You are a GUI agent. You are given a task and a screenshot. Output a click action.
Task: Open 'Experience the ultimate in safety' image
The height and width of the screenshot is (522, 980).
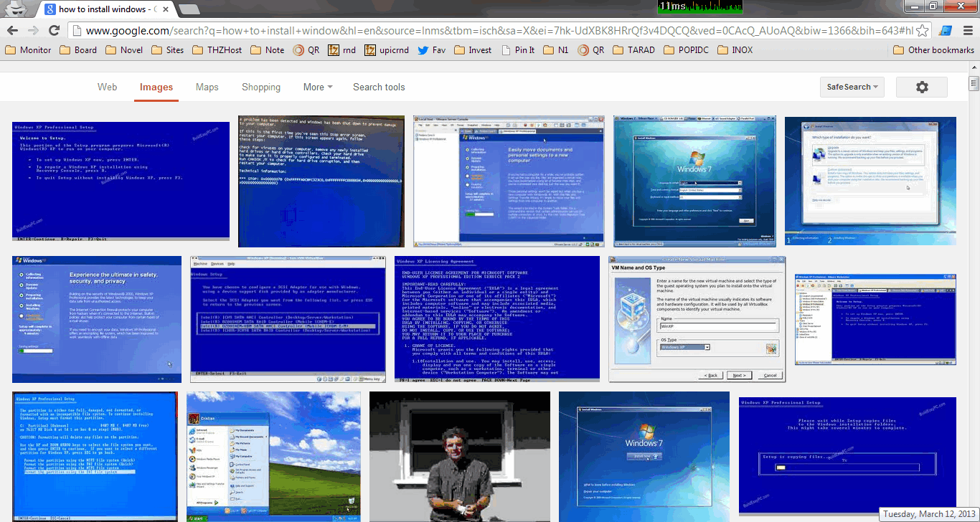[97, 319]
